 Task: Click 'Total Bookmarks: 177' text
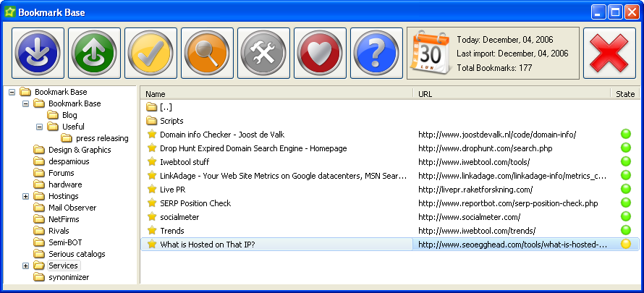coord(494,68)
